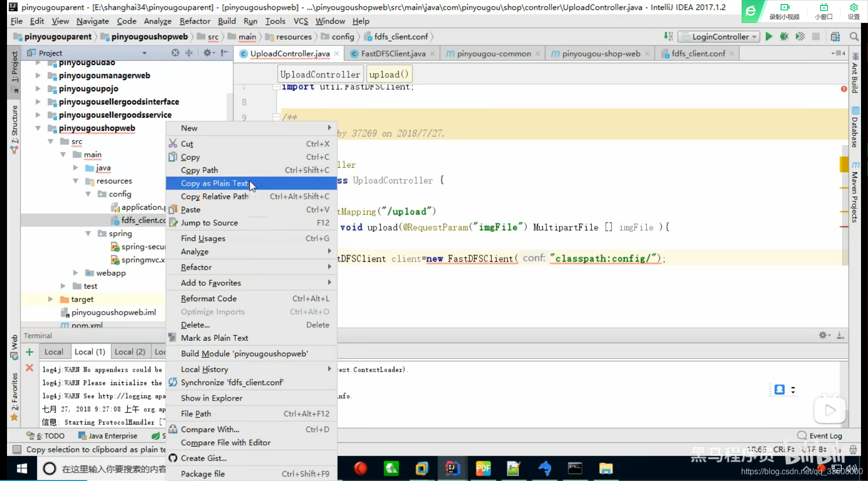The image size is (868, 481).
Task: Expand the java folder
Action: click(75, 168)
